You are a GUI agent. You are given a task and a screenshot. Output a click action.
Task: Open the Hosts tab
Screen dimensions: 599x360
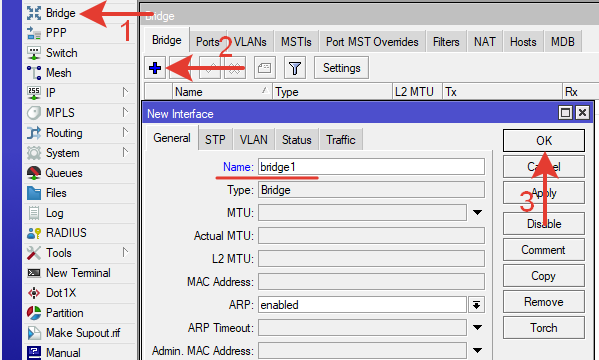pos(523,42)
